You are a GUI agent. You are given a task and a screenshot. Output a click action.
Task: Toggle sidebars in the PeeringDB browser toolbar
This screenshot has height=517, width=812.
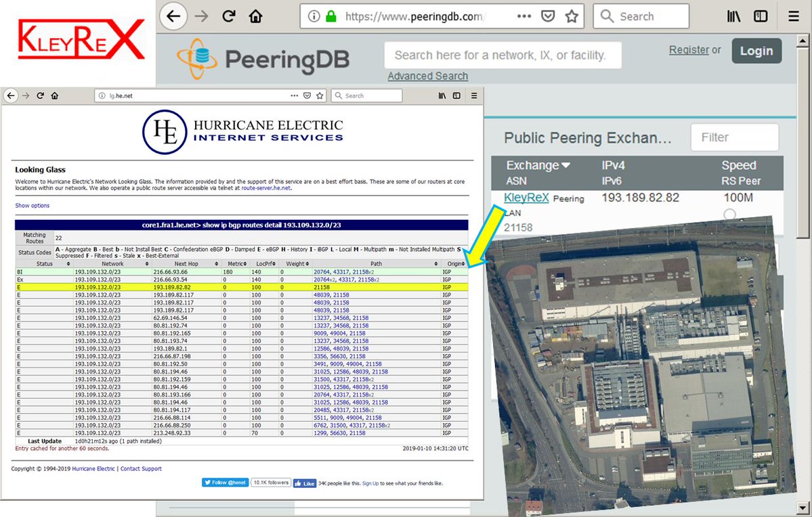761,16
